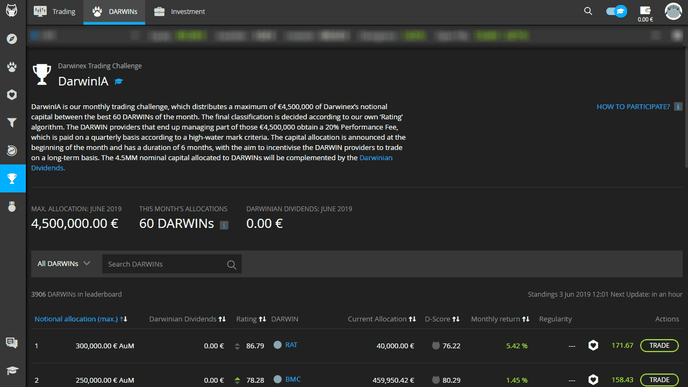Click BMC's rating value 78.28
This screenshot has width=688, height=387.
pos(255,380)
